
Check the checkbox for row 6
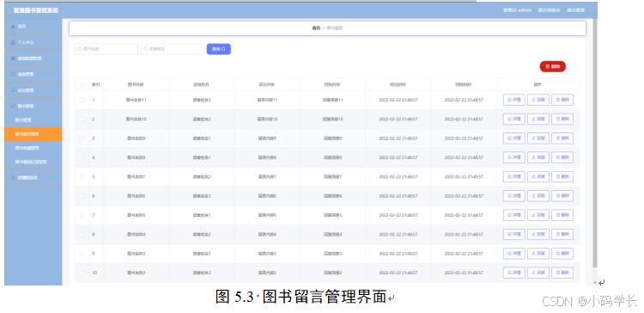coord(82,196)
